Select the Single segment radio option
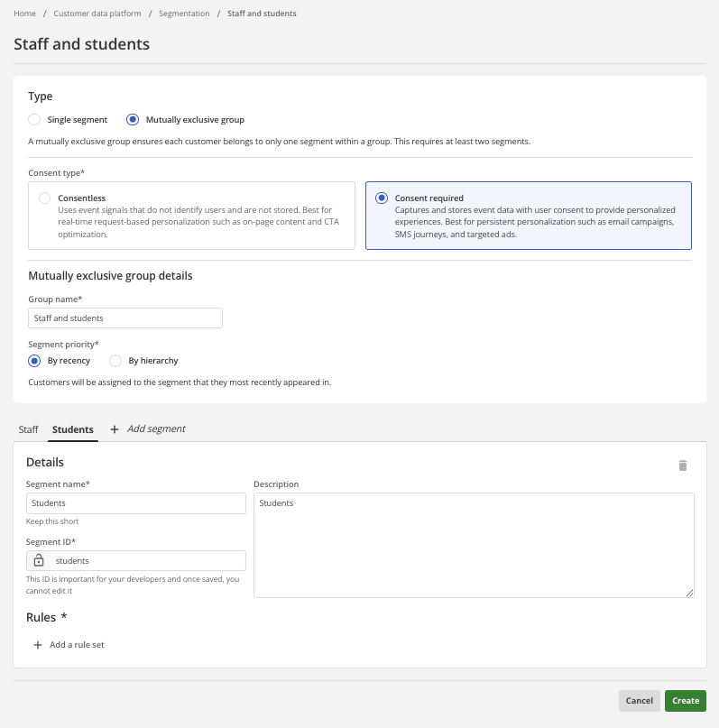This screenshot has height=728, width=719. (x=34, y=120)
